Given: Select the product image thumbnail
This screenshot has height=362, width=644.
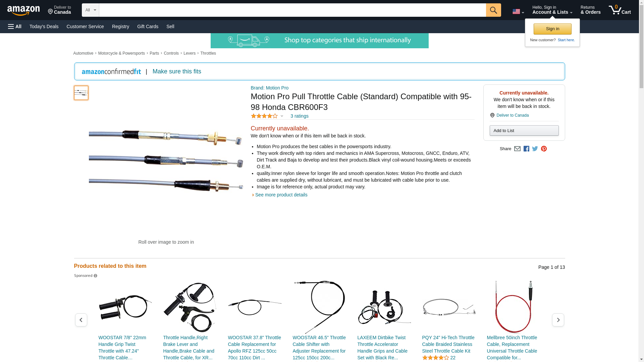Looking at the screenshot, I should coord(81,93).
